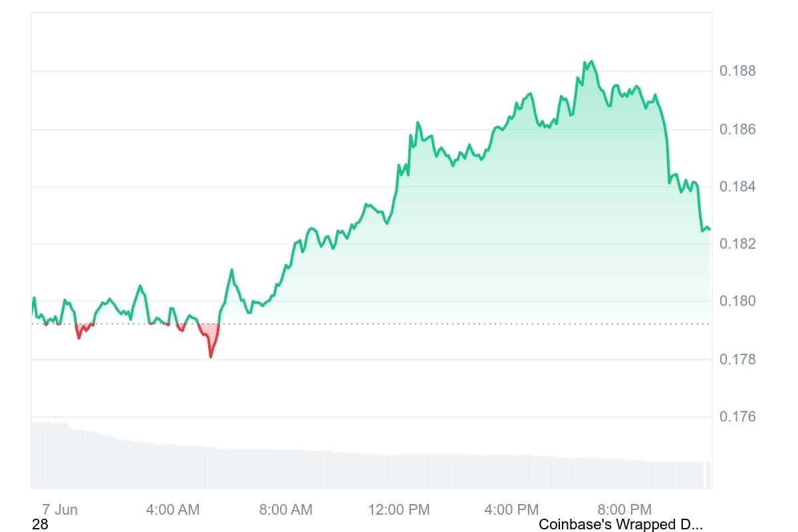Click the number 28 rank text
Viewport: 798px width, 532px height.
(40, 525)
